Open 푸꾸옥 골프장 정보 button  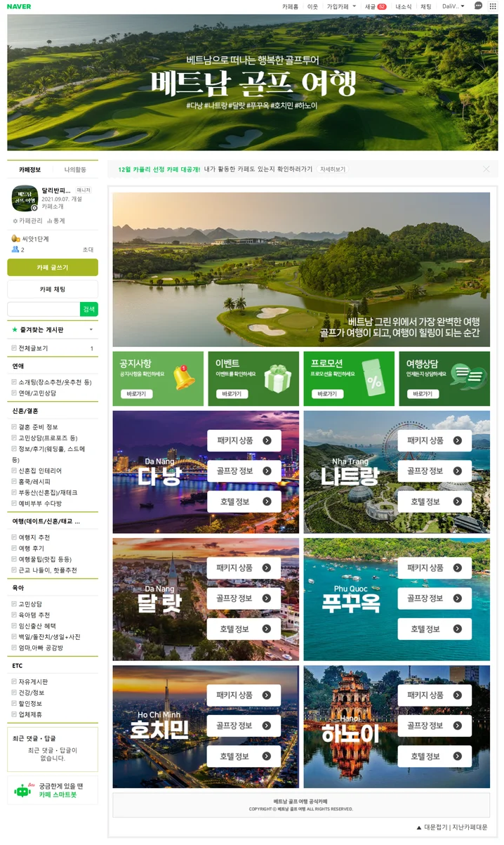click(435, 598)
